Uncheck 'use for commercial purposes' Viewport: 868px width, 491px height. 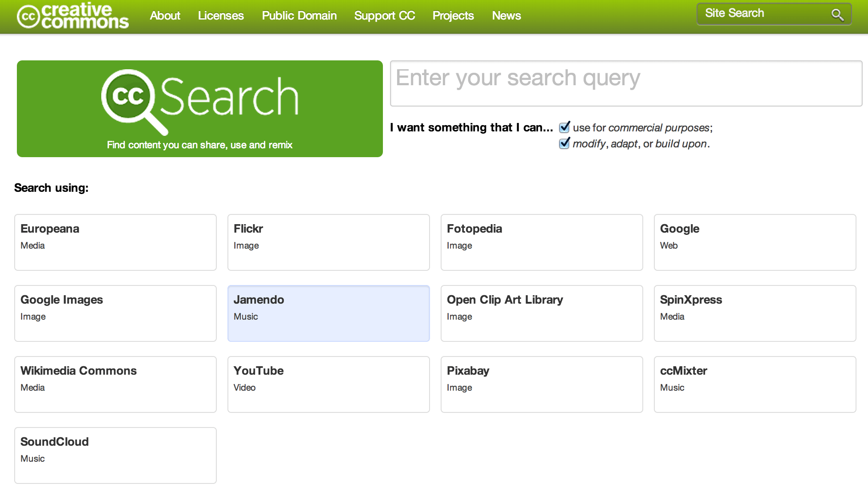(564, 127)
